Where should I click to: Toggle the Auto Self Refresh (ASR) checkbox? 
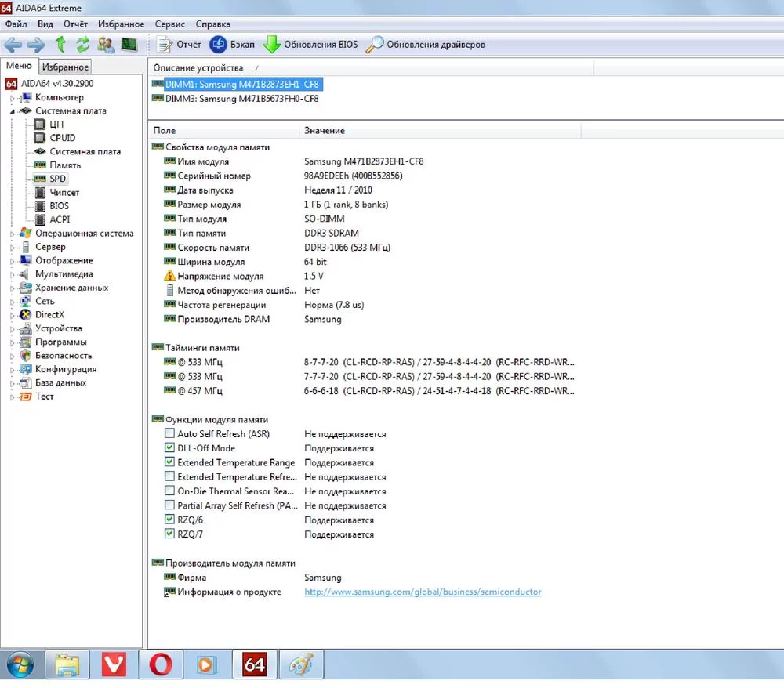(x=169, y=434)
